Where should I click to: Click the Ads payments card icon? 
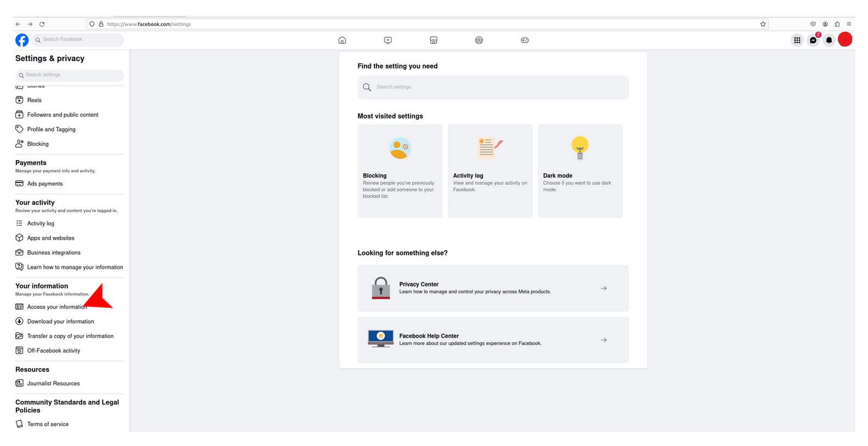pyautogui.click(x=19, y=183)
